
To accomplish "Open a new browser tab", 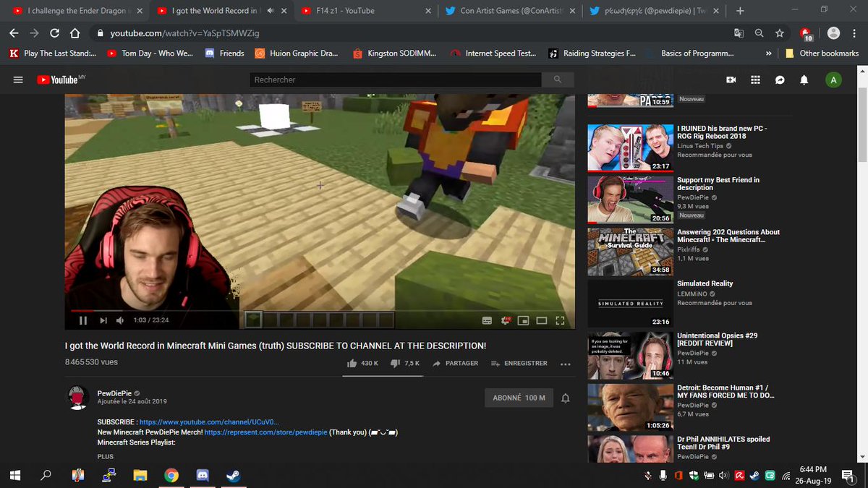I will pyautogui.click(x=740, y=11).
